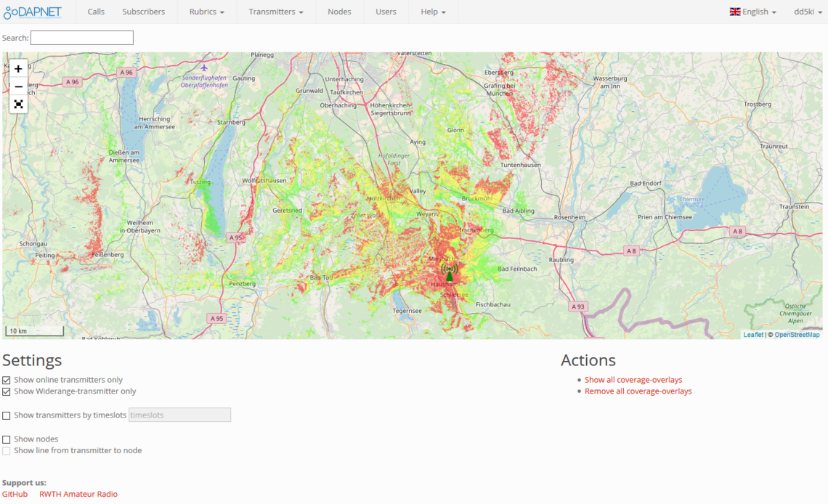Viewport: 828px width, 504px height.
Task: Open the Help dropdown menu
Action: (x=433, y=12)
